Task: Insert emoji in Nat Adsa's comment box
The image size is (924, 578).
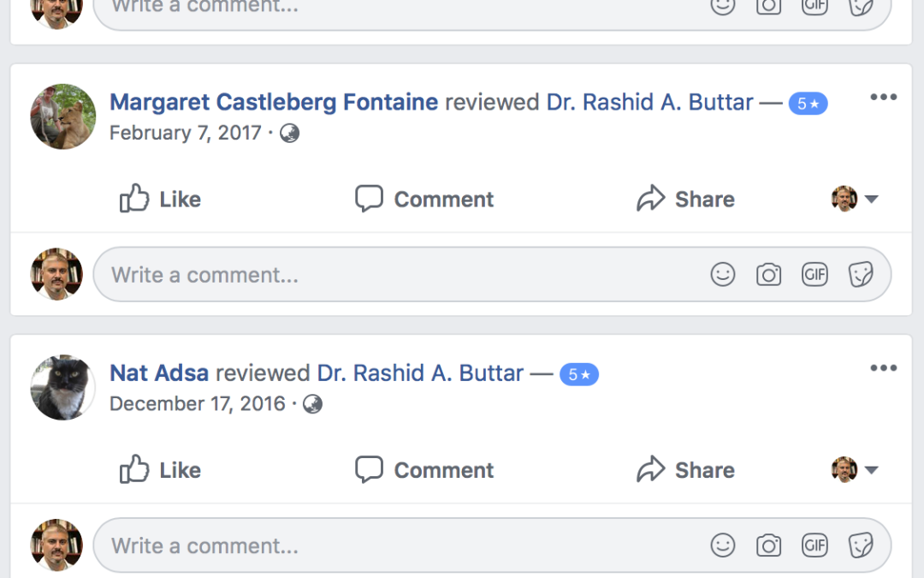Action: 723,545
